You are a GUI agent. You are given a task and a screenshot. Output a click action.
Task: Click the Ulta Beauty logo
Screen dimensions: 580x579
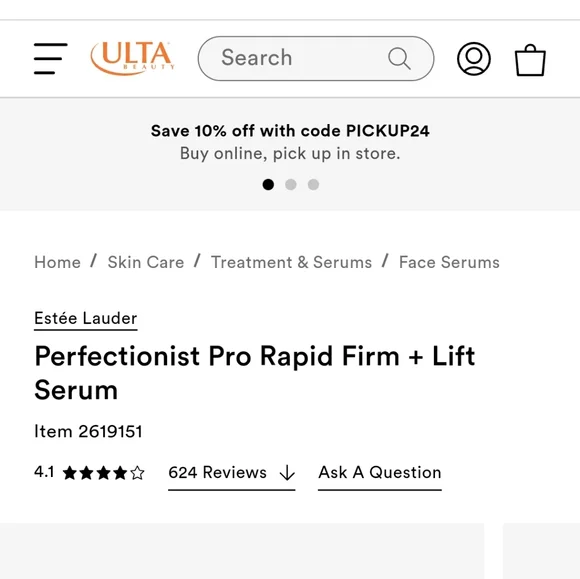tap(132, 58)
